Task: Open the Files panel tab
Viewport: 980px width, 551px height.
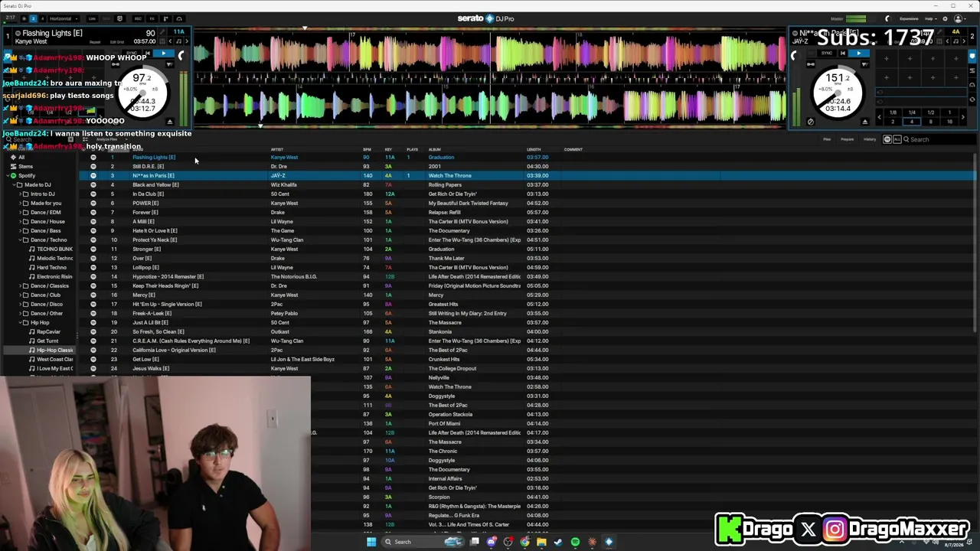Action: tap(827, 139)
